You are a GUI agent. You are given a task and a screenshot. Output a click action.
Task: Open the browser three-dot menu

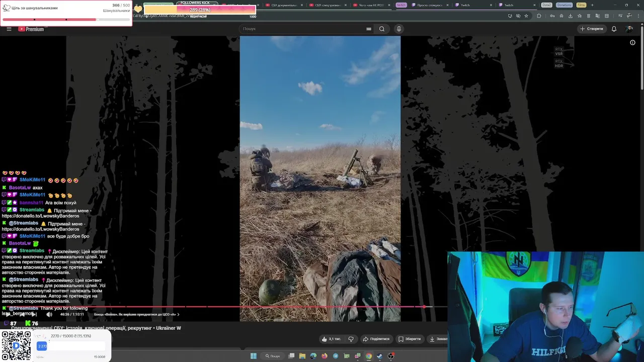tap(638, 16)
